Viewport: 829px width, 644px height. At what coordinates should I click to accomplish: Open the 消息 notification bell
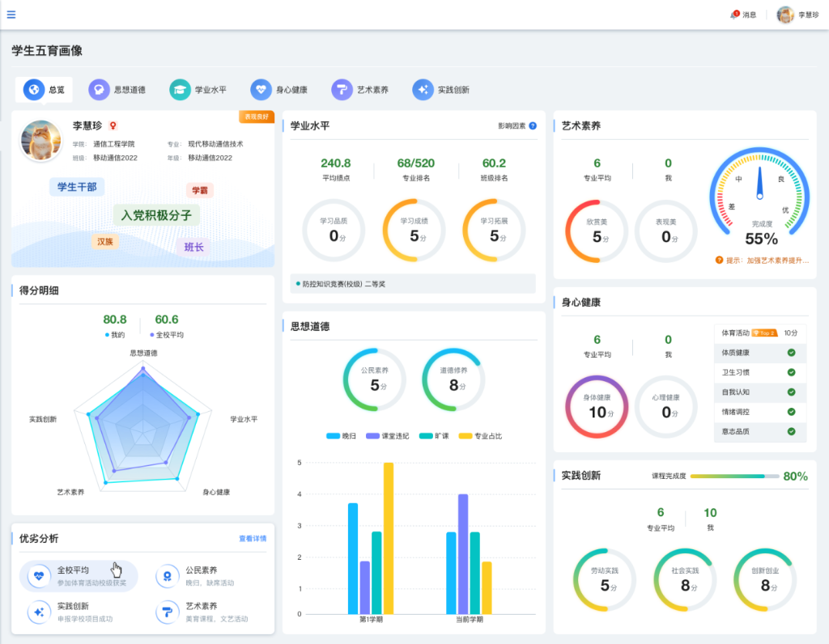coord(734,15)
